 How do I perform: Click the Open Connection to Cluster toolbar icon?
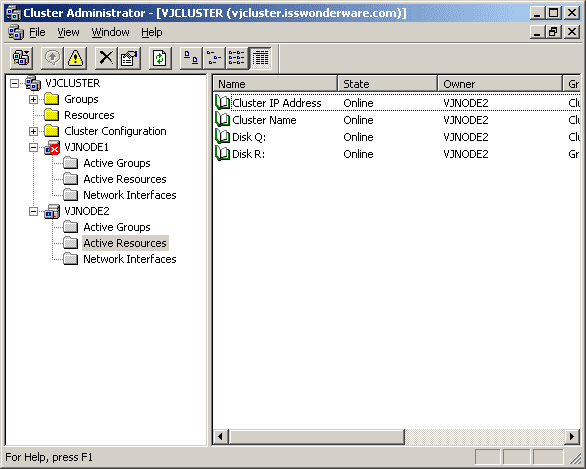pyautogui.click(x=21, y=58)
